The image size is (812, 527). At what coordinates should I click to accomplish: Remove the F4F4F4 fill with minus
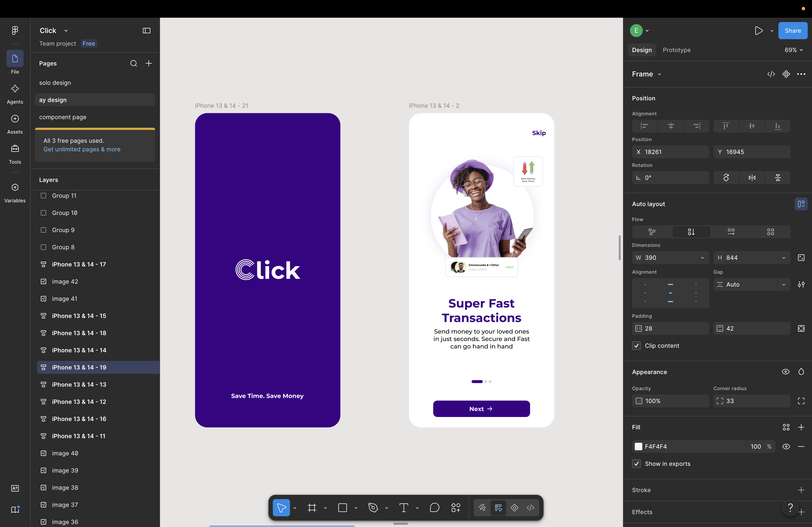pyautogui.click(x=801, y=447)
